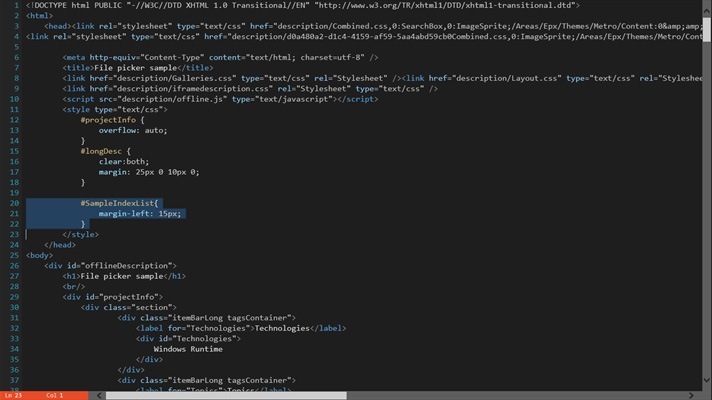Click the DOCTYPE declaration line
This screenshot has height=400, width=712.
pyautogui.click(x=303, y=5)
